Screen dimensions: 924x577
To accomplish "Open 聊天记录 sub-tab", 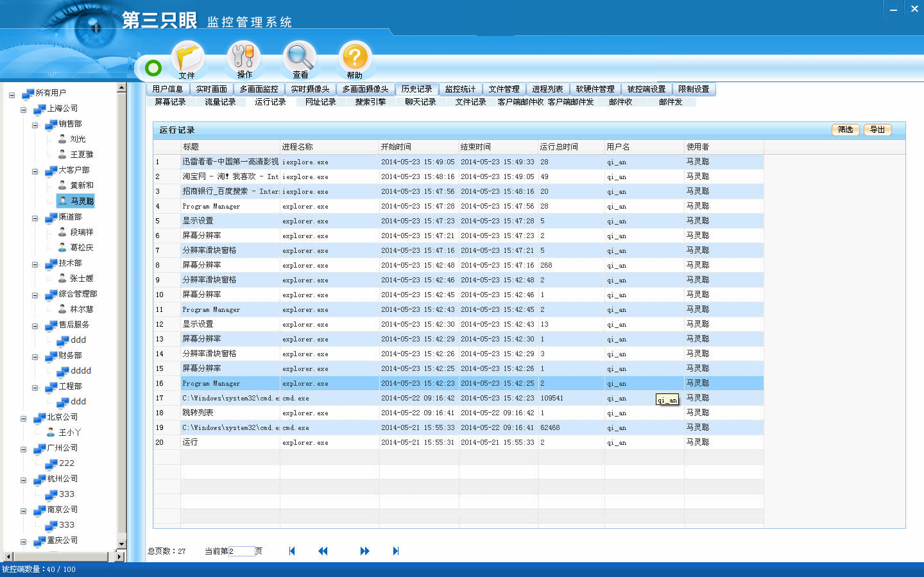I will pos(420,102).
